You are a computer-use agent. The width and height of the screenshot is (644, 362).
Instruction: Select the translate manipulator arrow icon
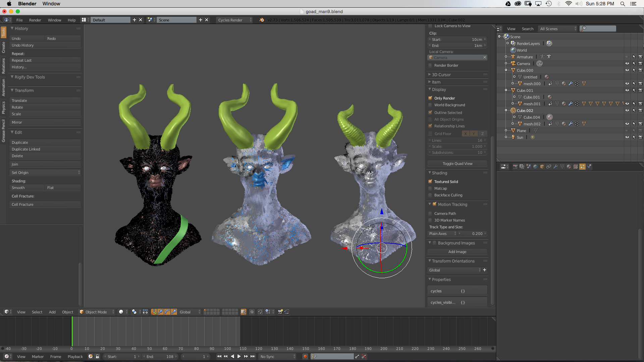coord(161,312)
